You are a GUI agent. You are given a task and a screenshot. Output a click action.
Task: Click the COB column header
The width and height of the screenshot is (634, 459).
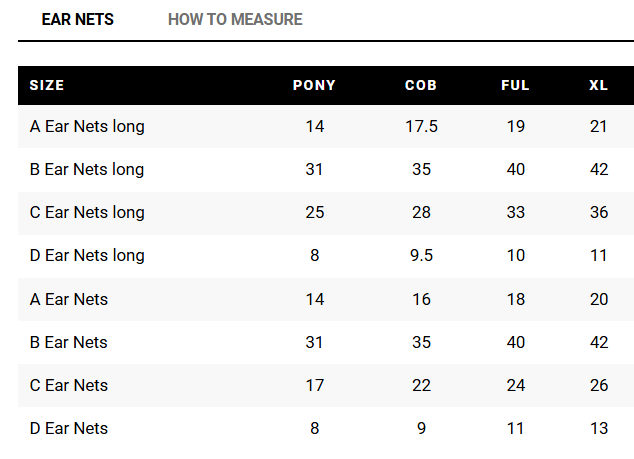pos(421,85)
